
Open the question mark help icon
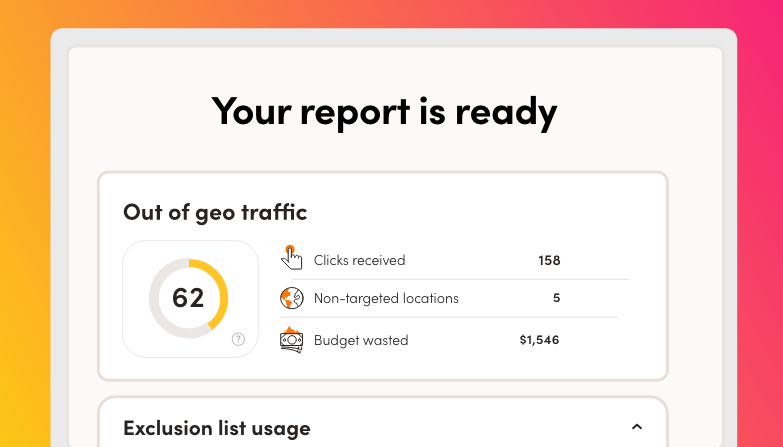(x=238, y=339)
